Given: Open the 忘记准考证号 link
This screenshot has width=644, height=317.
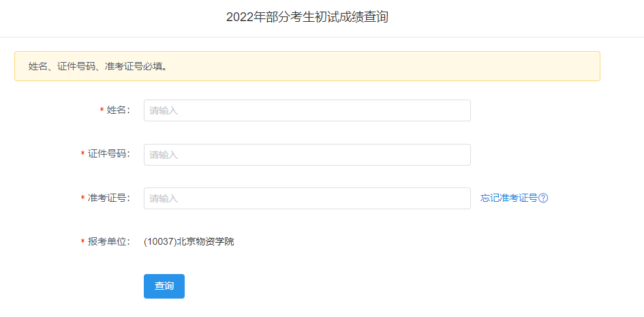Looking at the screenshot, I should 509,198.
